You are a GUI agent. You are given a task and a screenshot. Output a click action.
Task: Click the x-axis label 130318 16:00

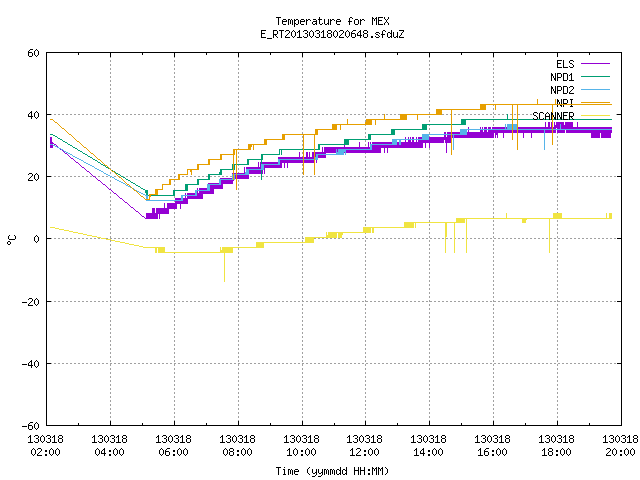493,446
